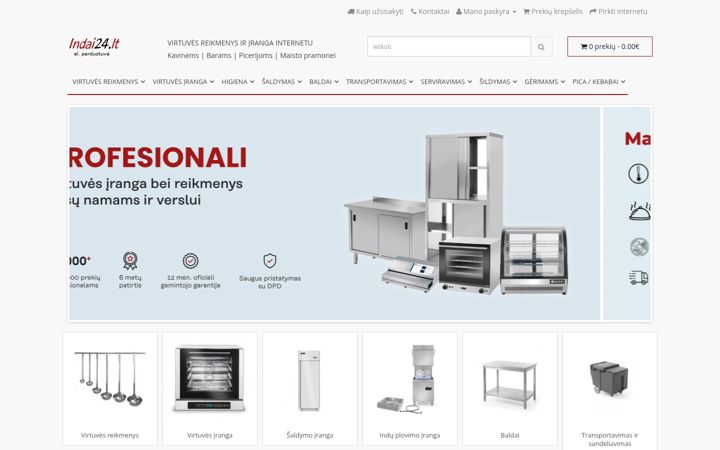Expand 'Virtuvės įranga' menu
Viewport: 720px width, 450px height.
[183, 82]
